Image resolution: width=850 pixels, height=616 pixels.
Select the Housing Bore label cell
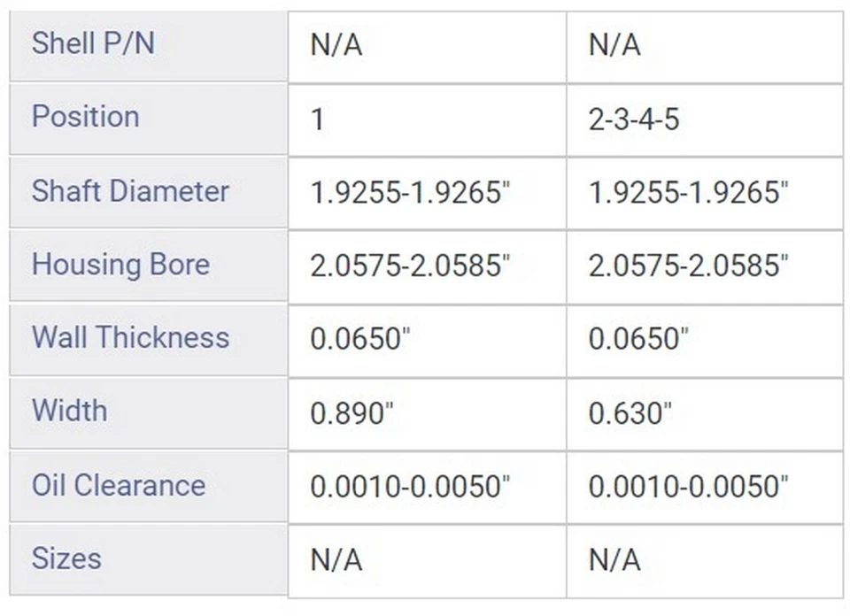149,266
